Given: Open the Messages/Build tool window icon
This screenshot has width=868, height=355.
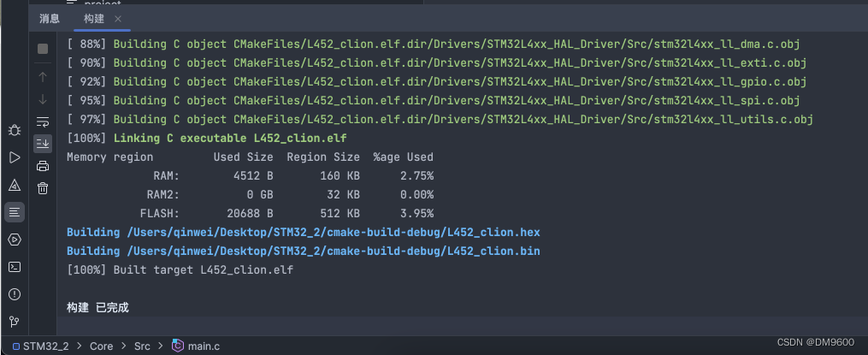Looking at the screenshot, I should (x=15, y=212).
